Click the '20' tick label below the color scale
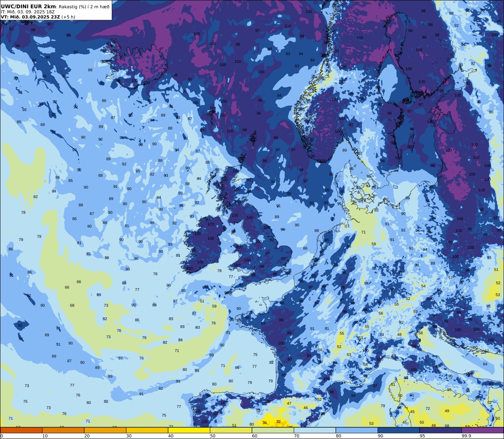Image resolution: width=504 pixels, height=439 pixels. [x=87, y=436]
